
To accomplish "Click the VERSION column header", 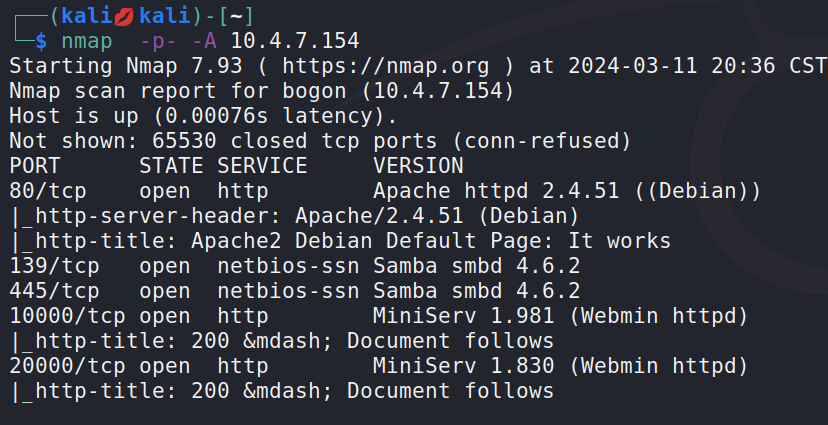I will [x=418, y=166].
